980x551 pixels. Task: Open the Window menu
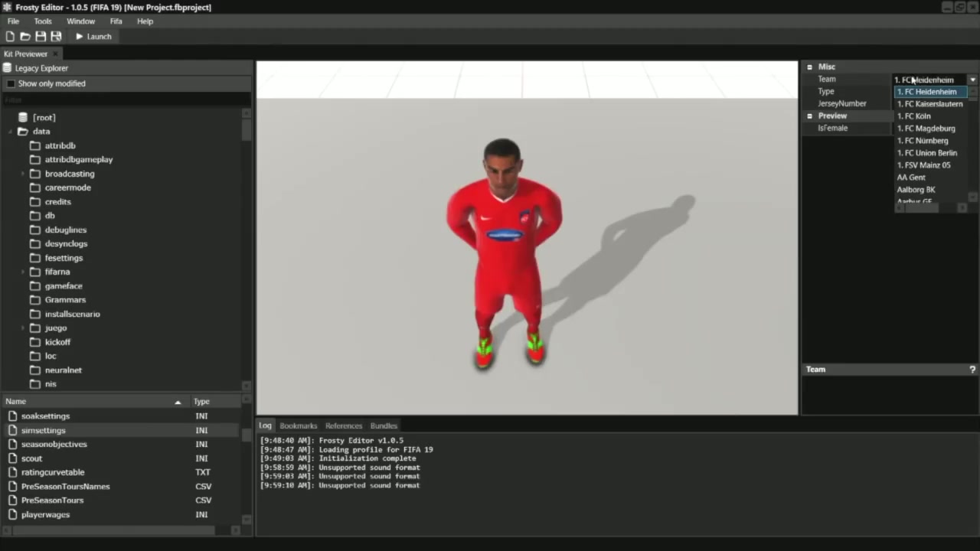[x=80, y=21]
